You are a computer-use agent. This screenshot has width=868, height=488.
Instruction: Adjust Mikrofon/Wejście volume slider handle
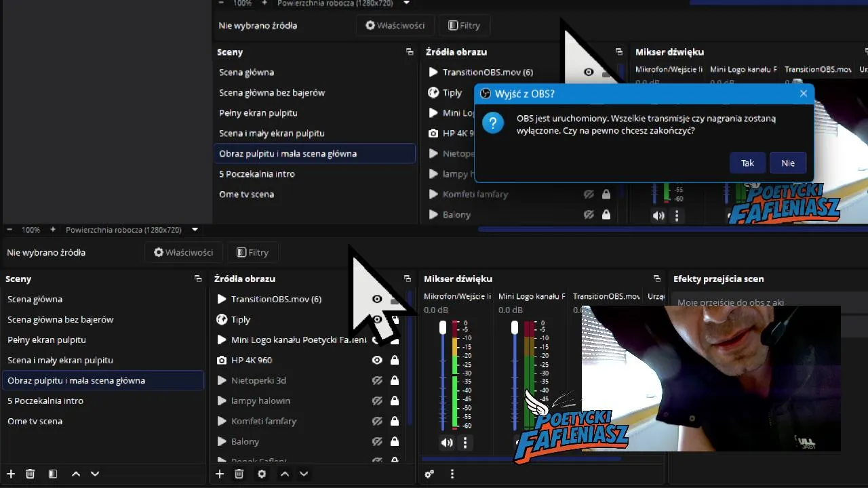443,327
